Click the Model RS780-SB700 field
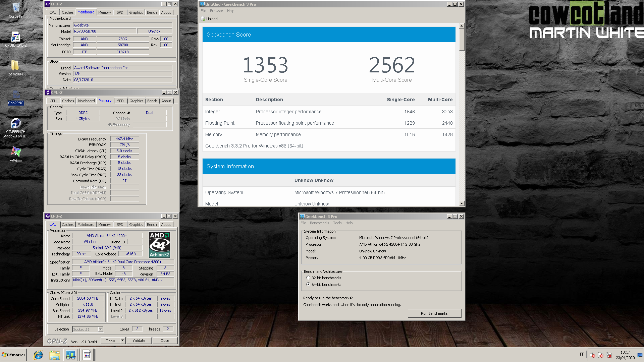Image resolution: width=644 pixels, height=362 pixels. pos(105,31)
